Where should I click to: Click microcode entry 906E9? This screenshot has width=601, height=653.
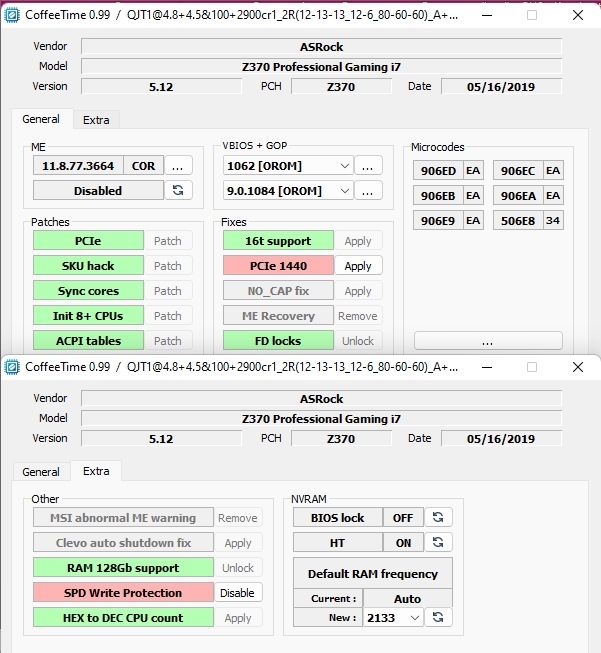438,221
